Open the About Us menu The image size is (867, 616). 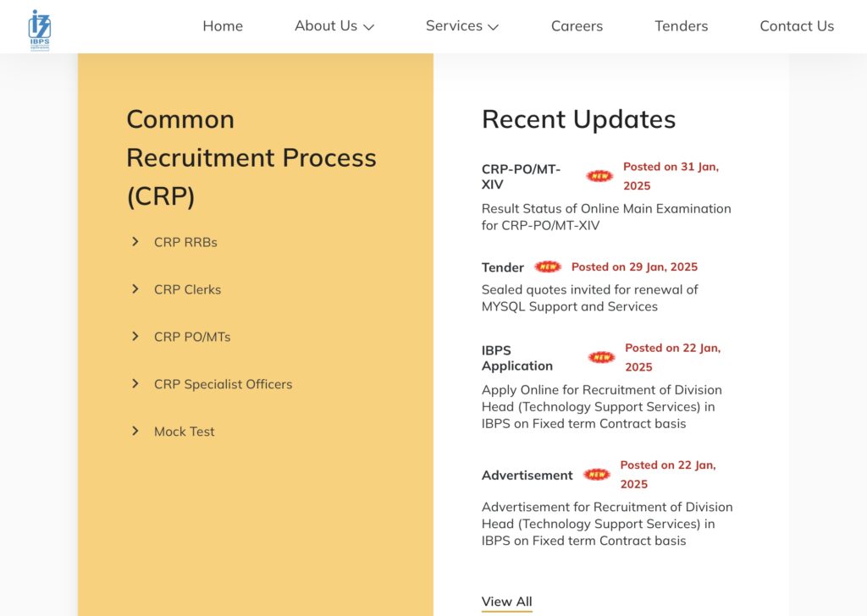click(326, 26)
